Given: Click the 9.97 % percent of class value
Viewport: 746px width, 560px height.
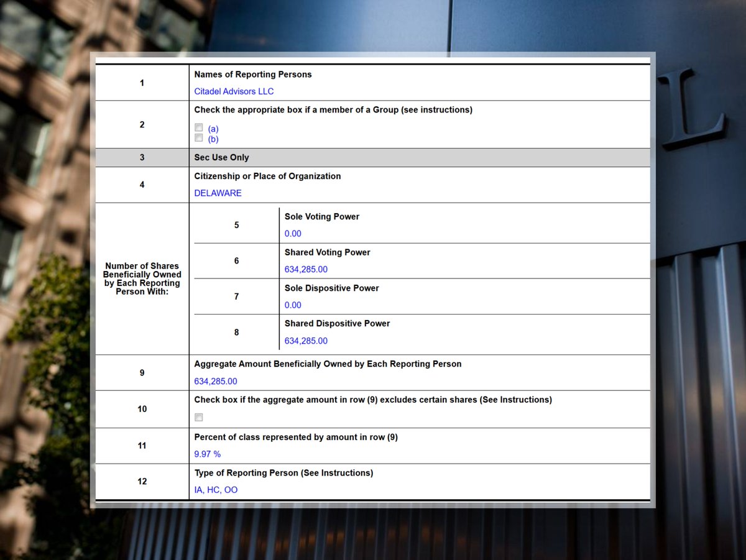Looking at the screenshot, I should [208, 454].
